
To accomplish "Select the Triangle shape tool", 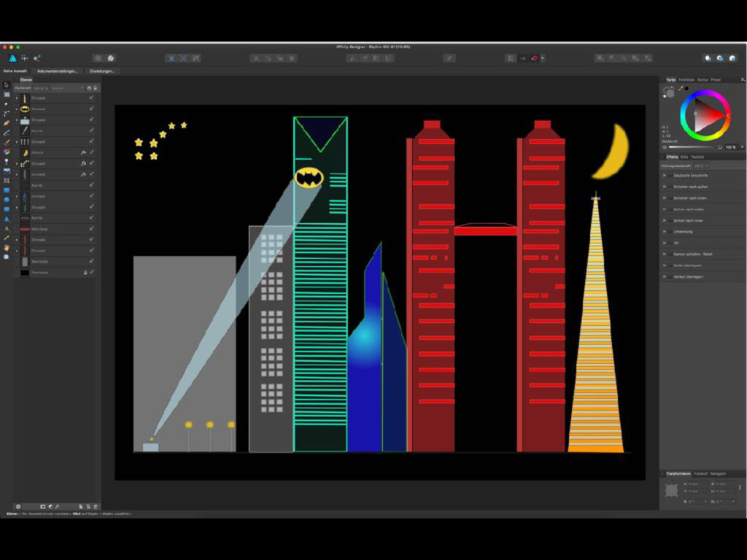I will [6, 219].
